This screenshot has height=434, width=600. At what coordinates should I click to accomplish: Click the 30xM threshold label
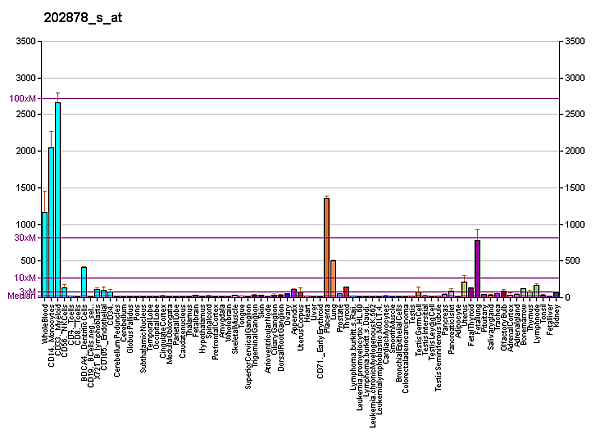[x=25, y=237]
